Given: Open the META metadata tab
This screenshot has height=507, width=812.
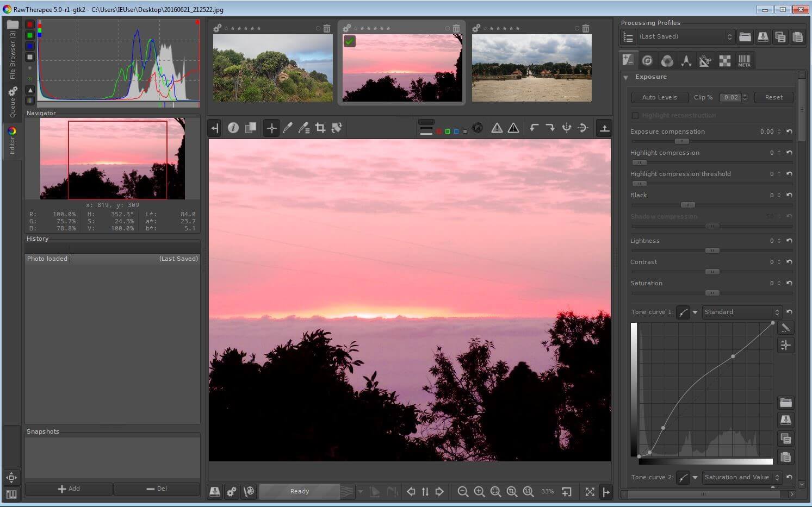Looking at the screenshot, I should coord(743,60).
